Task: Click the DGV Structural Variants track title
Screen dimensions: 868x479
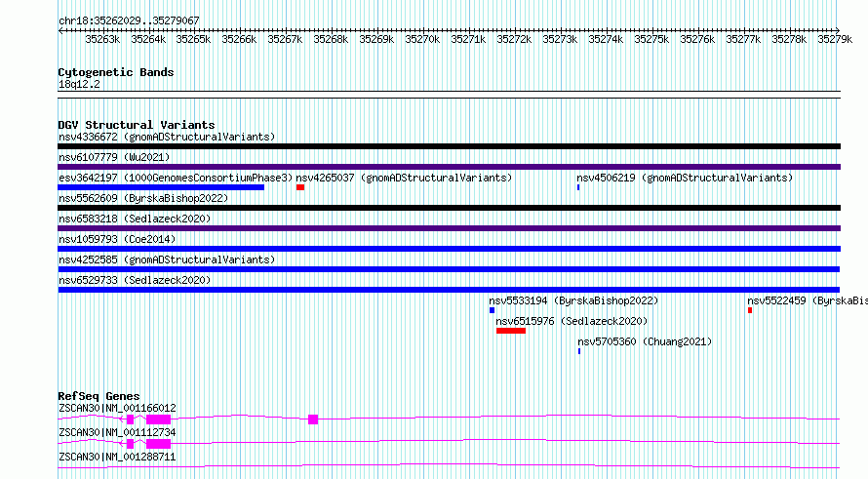Action: [x=137, y=125]
